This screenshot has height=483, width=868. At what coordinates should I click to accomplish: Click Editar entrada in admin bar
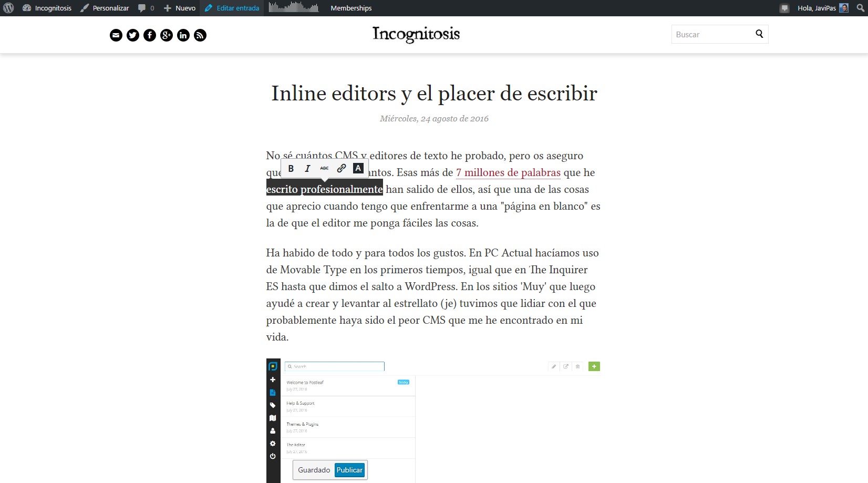232,8
